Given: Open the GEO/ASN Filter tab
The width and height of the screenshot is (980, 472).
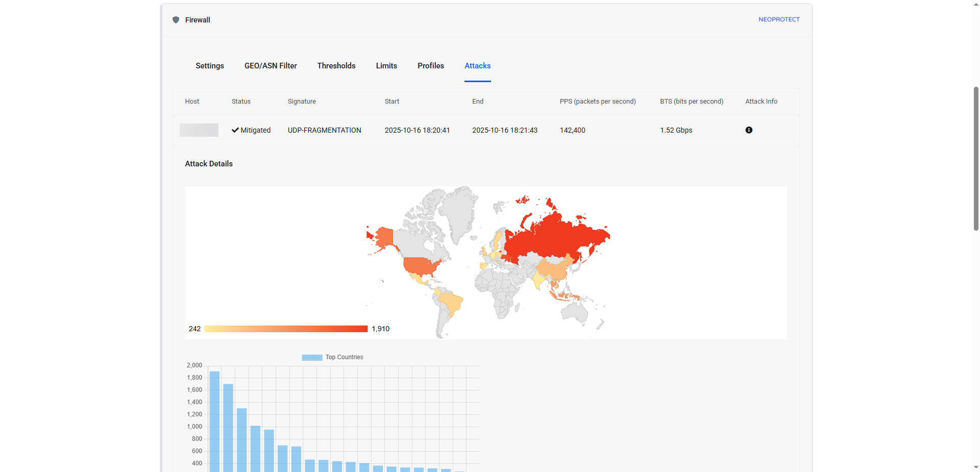Looking at the screenshot, I should [271, 66].
